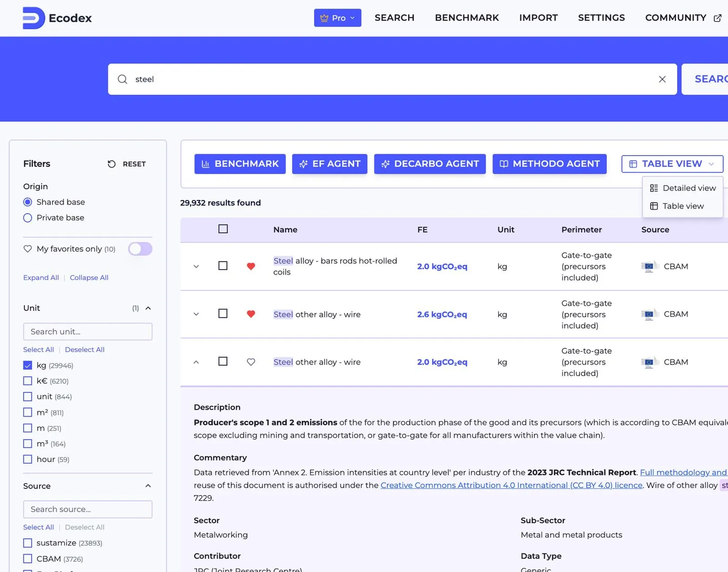
Task: Check the m² unit filter
Action: pyautogui.click(x=28, y=412)
